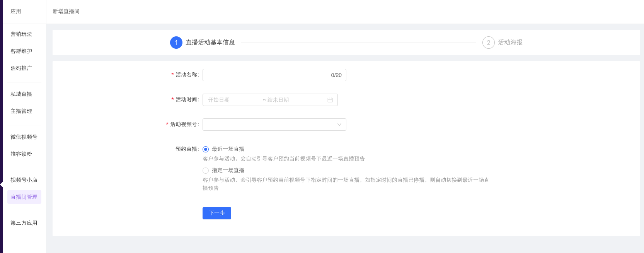Open 微信视频号 menu item
Viewport: 644px width, 253px height.
24,137
